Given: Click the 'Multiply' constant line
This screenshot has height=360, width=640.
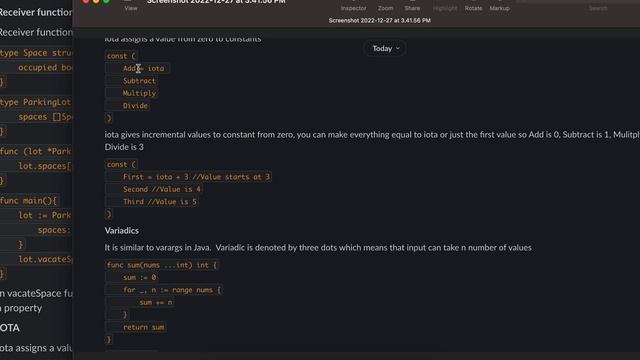Looking at the screenshot, I should tap(139, 93).
